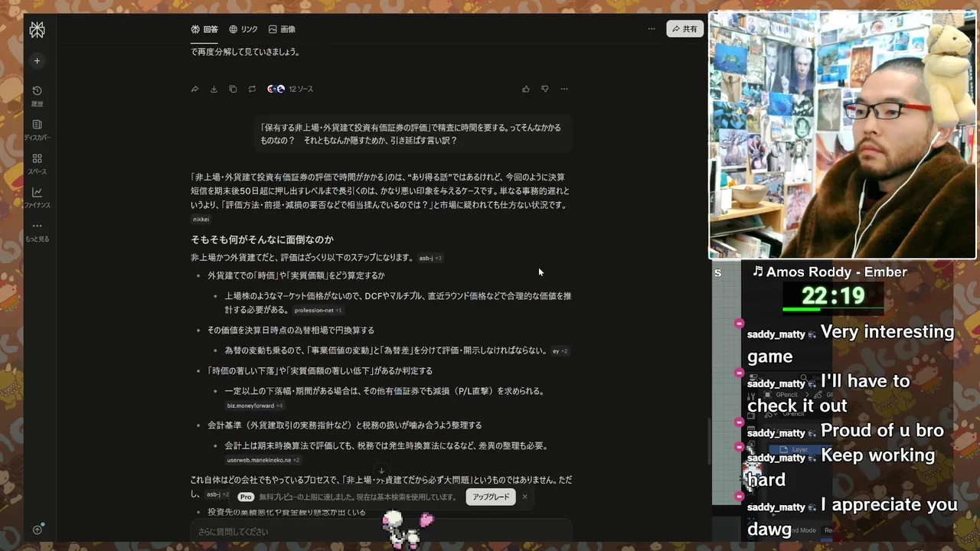Viewport: 980px width, 551px height.
Task: Start a new thread with plus icon
Action: (x=37, y=60)
